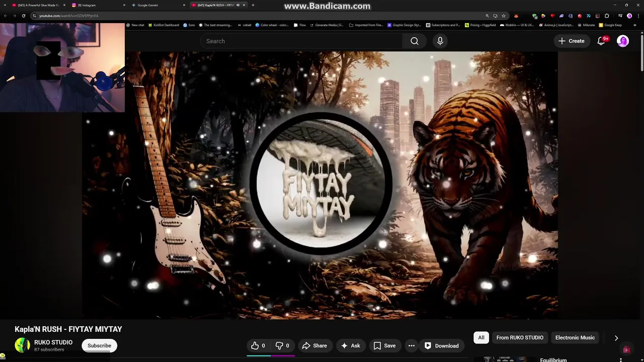Open the KickBot Dashboard bookmark
The height and width of the screenshot is (362, 644).
point(164,25)
